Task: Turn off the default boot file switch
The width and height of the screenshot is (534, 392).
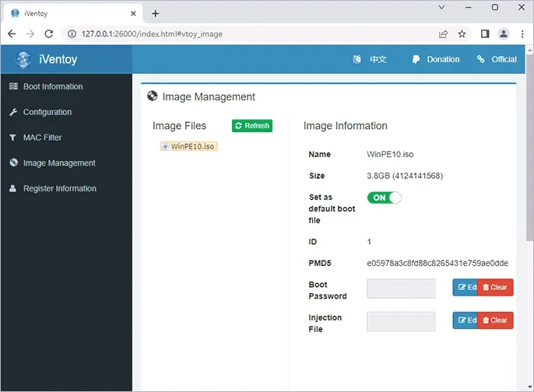Action: click(x=385, y=198)
